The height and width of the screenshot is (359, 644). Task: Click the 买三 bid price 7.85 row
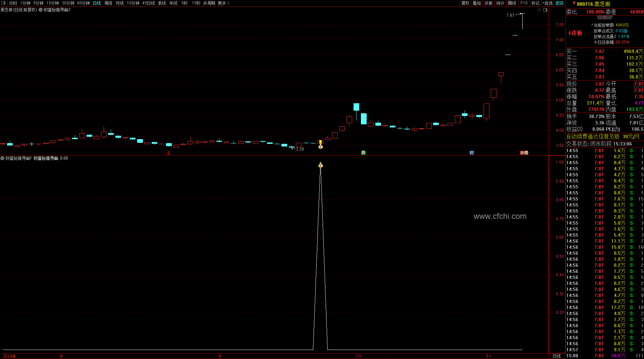click(x=604, y=64)
